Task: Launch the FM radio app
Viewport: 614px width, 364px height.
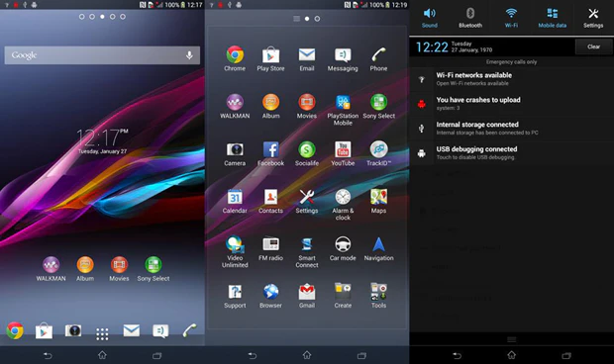Action: pyautogui.click(x=270, y=248)
